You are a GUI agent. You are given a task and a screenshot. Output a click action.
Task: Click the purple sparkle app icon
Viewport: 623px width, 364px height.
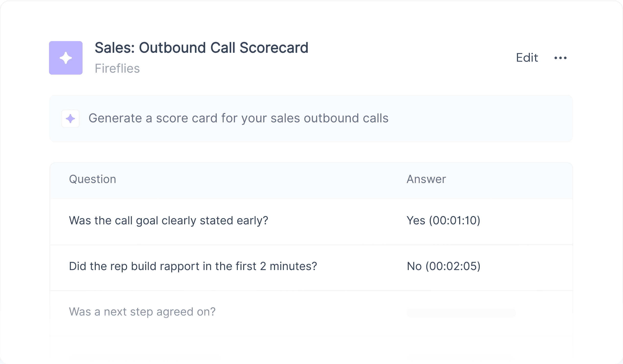pos(66,58)
